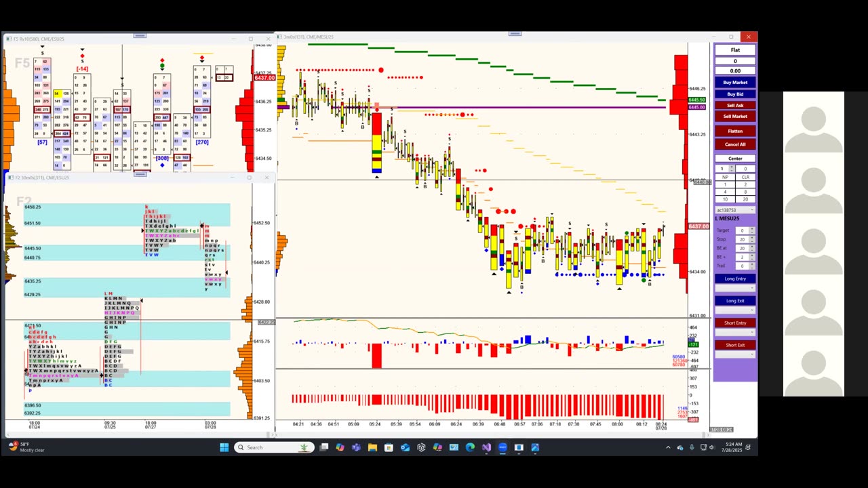Launch Copilot from the taskbar
This screenshot has width=868, height=488.
(340, 447)
